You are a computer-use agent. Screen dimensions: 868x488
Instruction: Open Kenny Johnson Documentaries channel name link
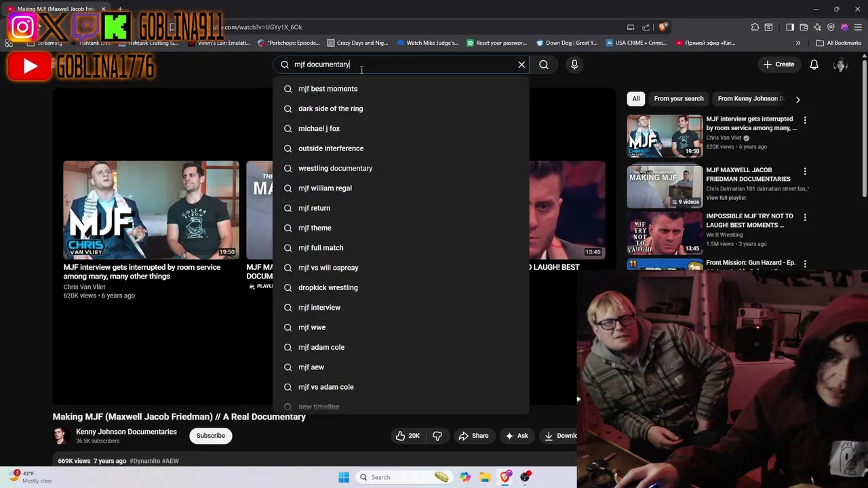pyautogui.click(x=126, y=432)
